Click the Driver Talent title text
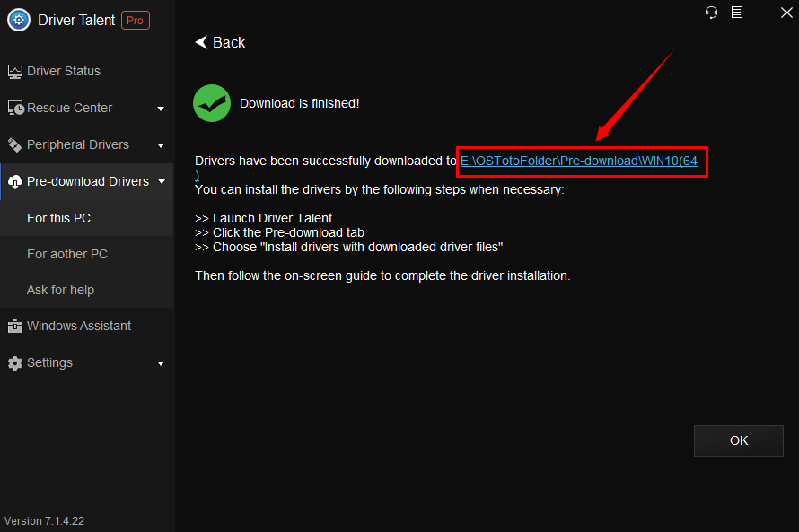 coord(76,20)
